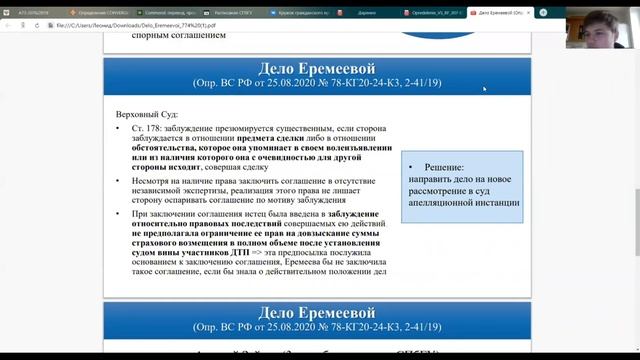
Task: Switch to the first A73 browser tab
Action: click(33, 13)
